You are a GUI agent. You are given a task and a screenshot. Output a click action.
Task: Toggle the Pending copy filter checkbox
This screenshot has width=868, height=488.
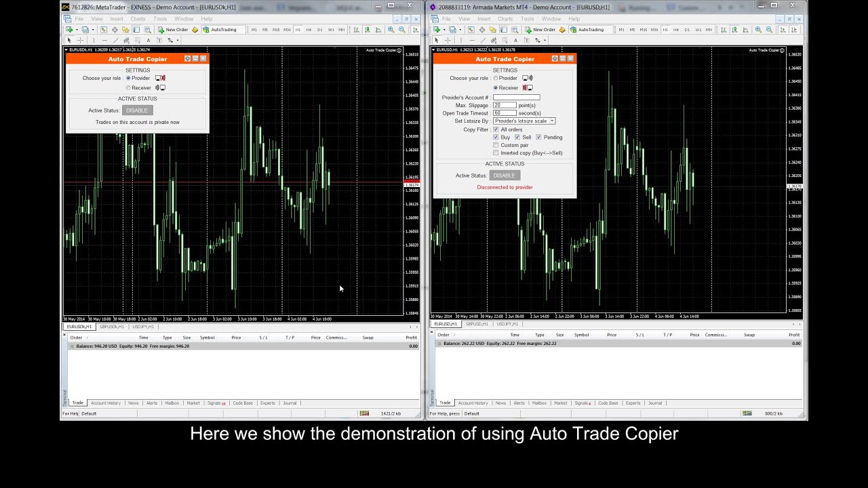coord(538,137)
